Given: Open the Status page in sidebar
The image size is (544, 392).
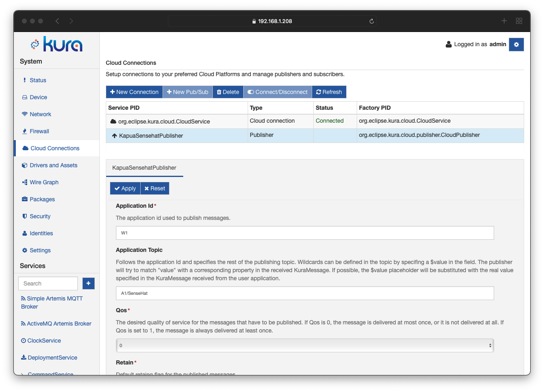Looking at the screenshot, I should 38,80.
